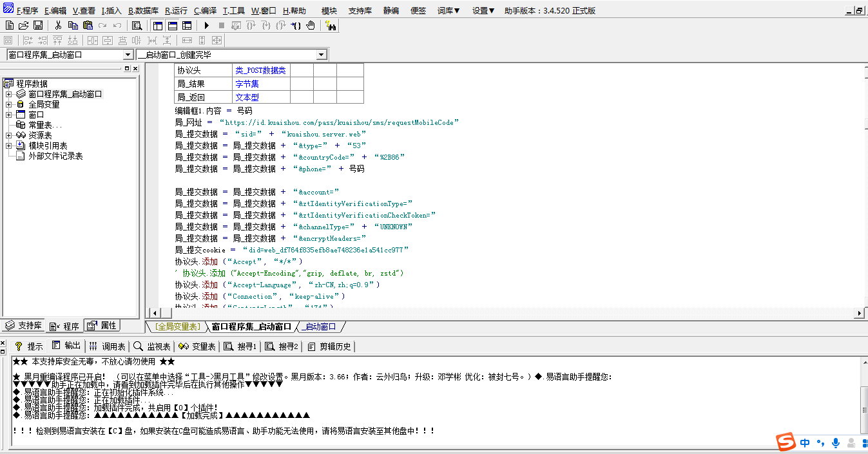
Task: Open the __启动窗口_创建完毕 combo box arrow
Action: click(322, 55)
